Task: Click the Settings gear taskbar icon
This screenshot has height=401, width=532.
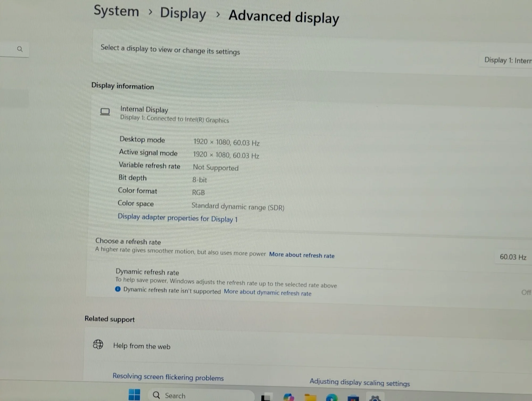Action: tap(375, 398)
